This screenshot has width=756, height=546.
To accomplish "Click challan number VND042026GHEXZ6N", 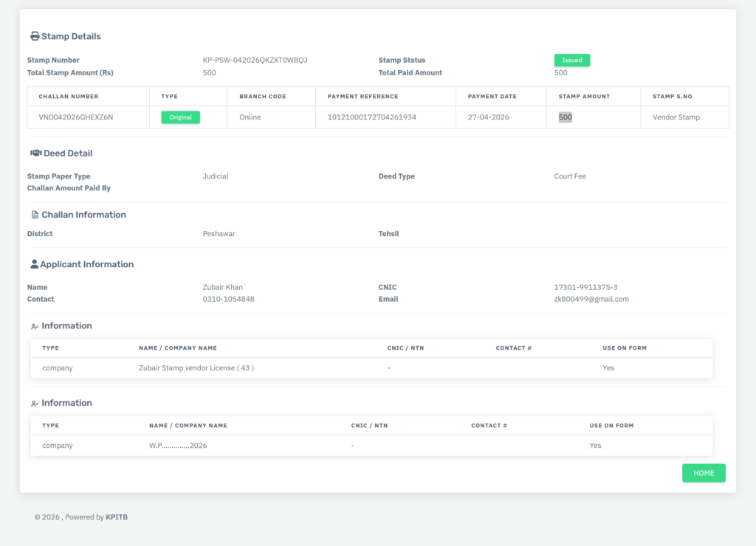I will 76,117.
